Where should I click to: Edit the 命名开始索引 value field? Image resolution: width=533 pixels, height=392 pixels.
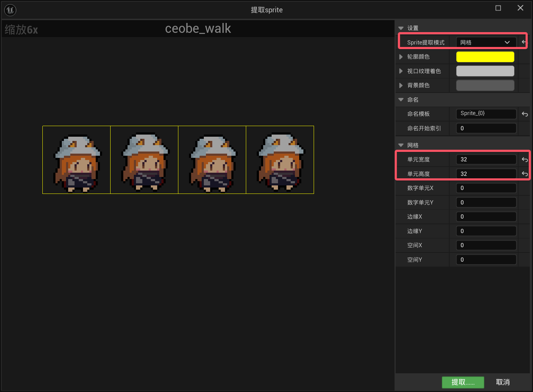[486, 128]
